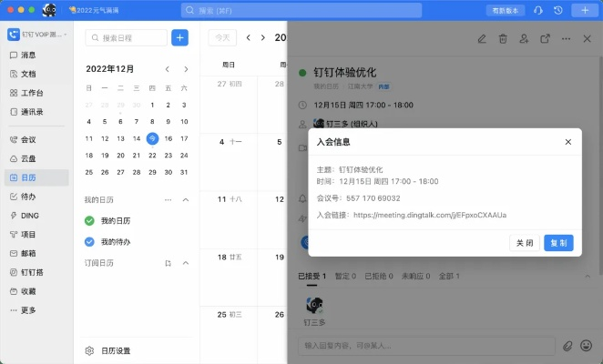This screenshot has width=603, height=364.
Task: Collapse the 订阅日历 section chevron
Action: click(186, 263)
